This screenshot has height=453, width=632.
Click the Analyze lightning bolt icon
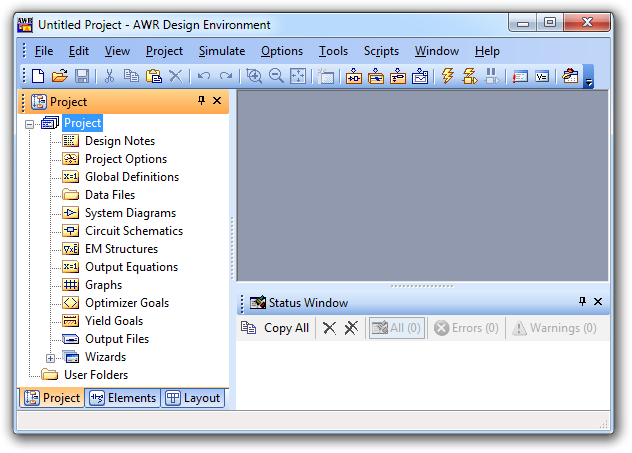pos(447,76)
